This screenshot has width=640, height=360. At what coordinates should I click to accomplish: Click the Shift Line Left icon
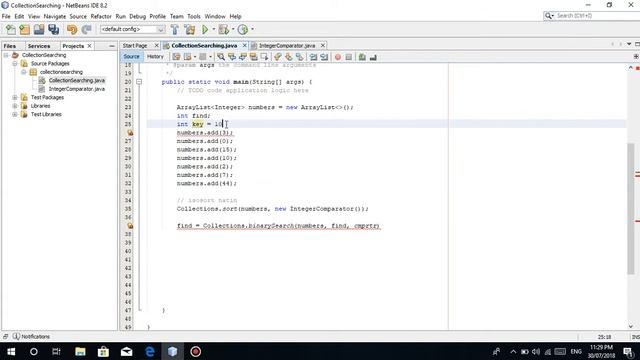tap(313, 57)
